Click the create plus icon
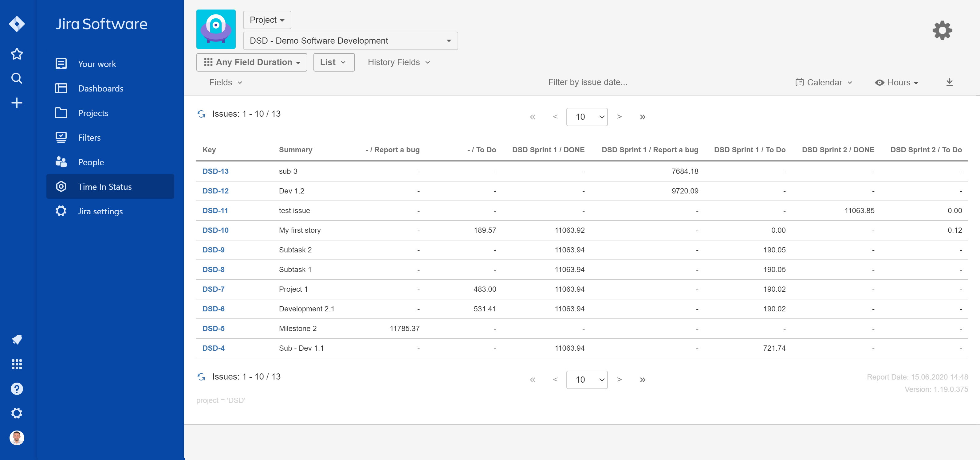The image size is (980, 460). point(17,103)
